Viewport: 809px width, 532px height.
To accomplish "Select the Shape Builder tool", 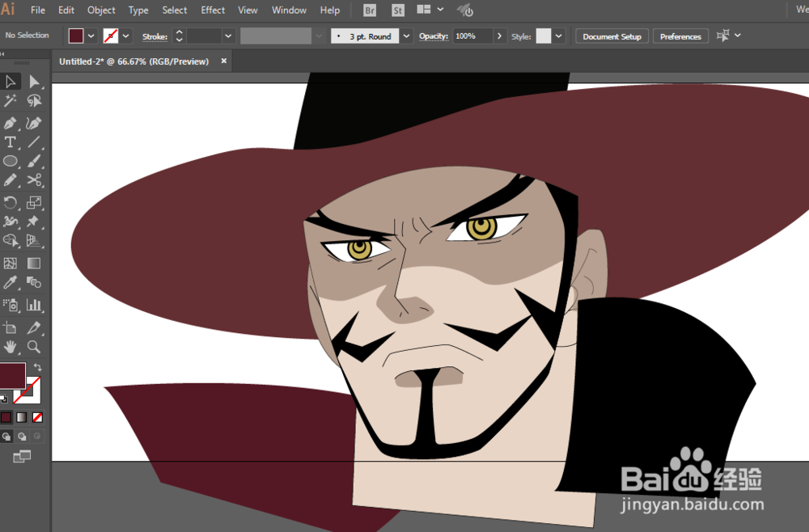I will 11,241.
